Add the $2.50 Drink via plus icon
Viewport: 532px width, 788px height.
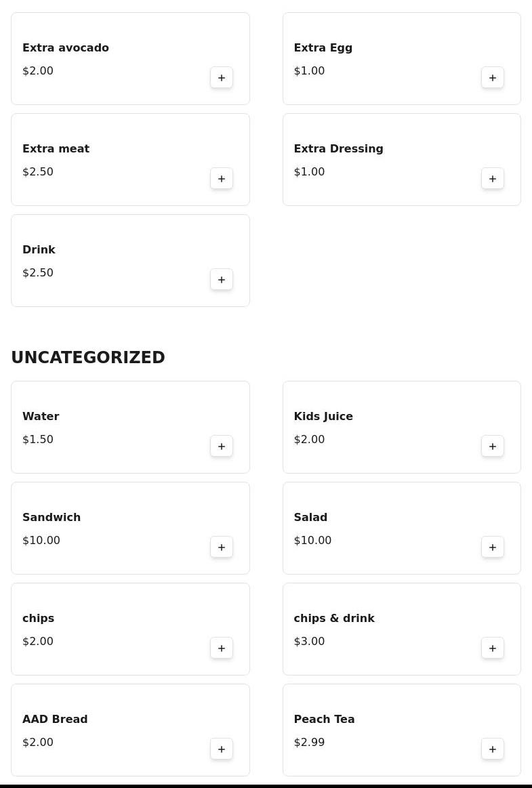click(222, 280)
